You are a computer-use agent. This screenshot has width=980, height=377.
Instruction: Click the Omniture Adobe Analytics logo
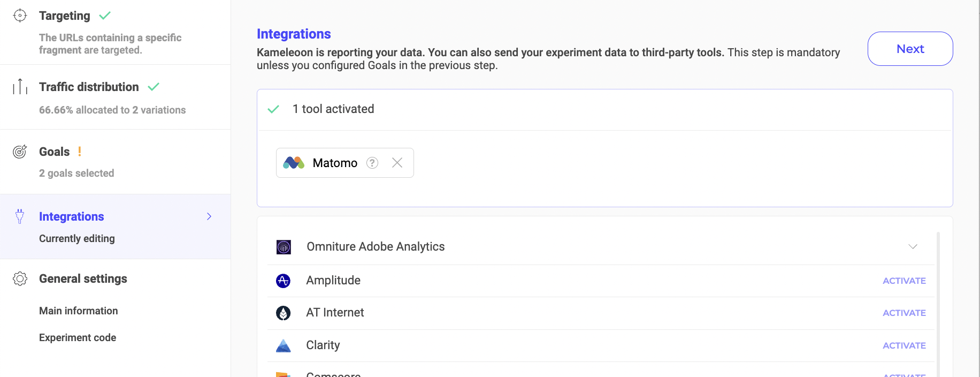click(284, 247)
